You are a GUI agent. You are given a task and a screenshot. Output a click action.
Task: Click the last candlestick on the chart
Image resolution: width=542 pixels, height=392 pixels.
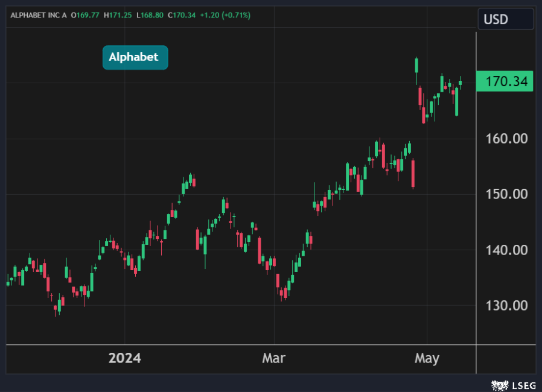(x=461, y=83)
